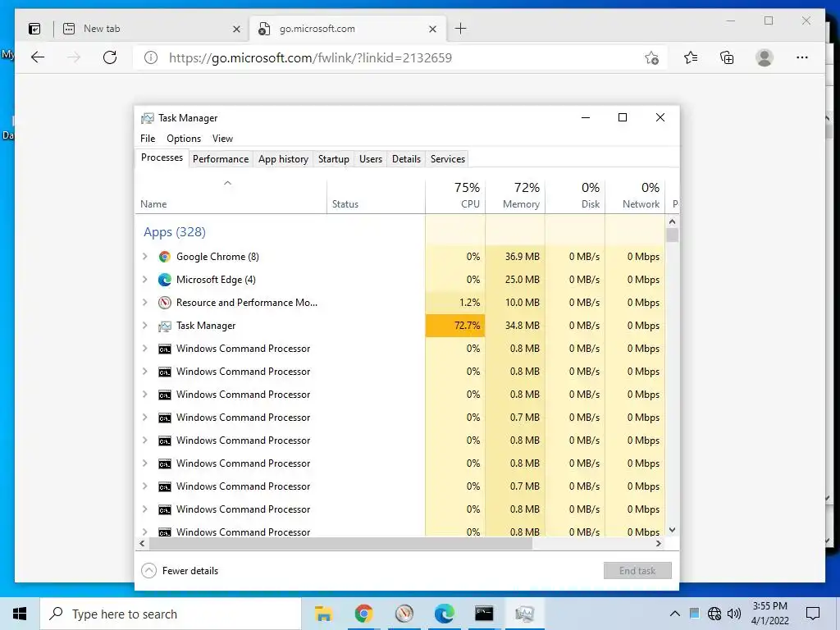Open the File menu in Task Manager
The width and height of the screenshot is (840, 630).
tap(148, 138)
